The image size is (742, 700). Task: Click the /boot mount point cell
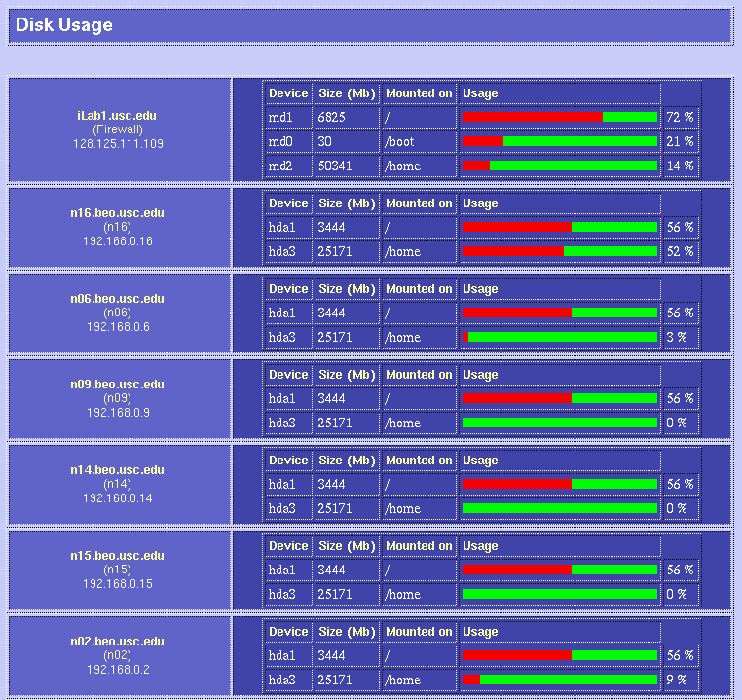402,141
